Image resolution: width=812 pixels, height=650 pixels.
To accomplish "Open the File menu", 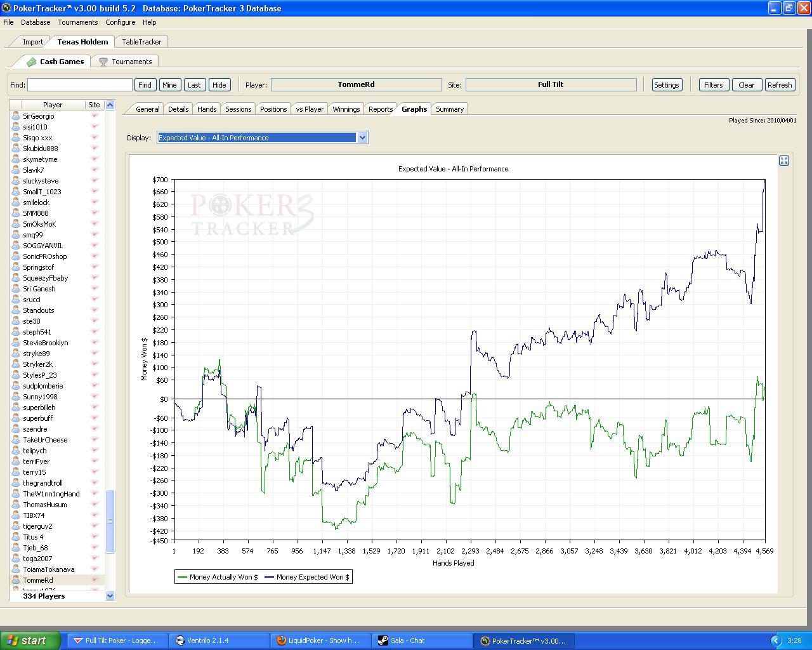I will point(8,22).
